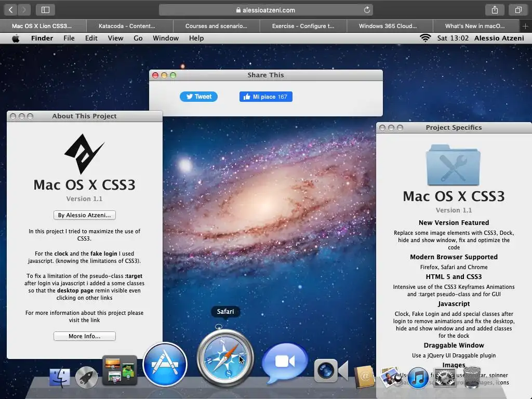Screen dimensions: 532x399
Task: Open the Trash in the dock
Action: (472, 377)
